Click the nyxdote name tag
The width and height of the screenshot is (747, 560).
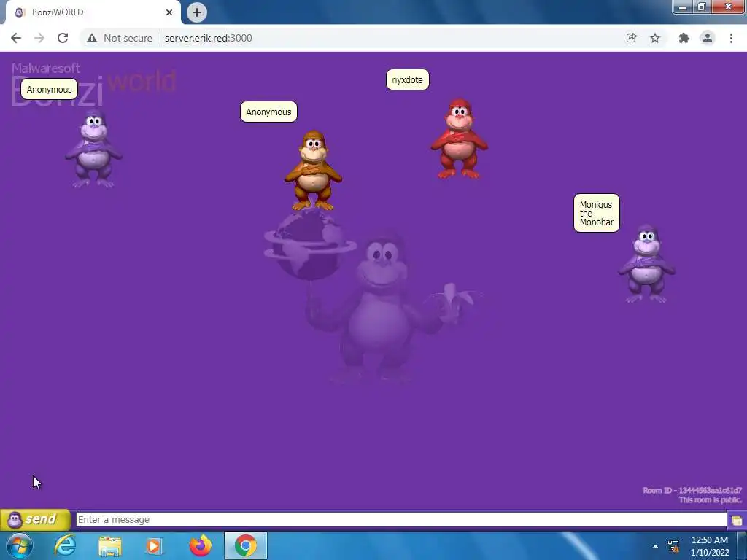pos(407,79)
